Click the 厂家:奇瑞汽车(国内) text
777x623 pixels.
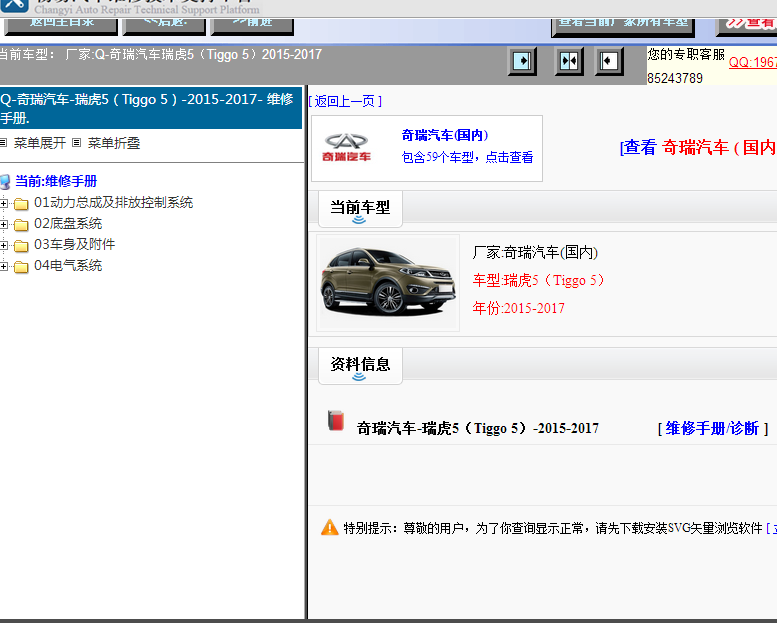(x=535, y=253)
